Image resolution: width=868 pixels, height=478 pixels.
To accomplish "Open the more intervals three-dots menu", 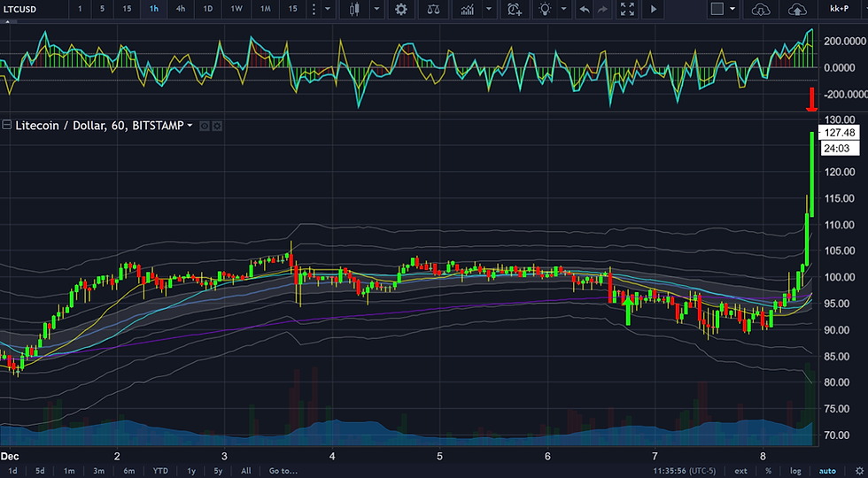I will tap(314, 9).
